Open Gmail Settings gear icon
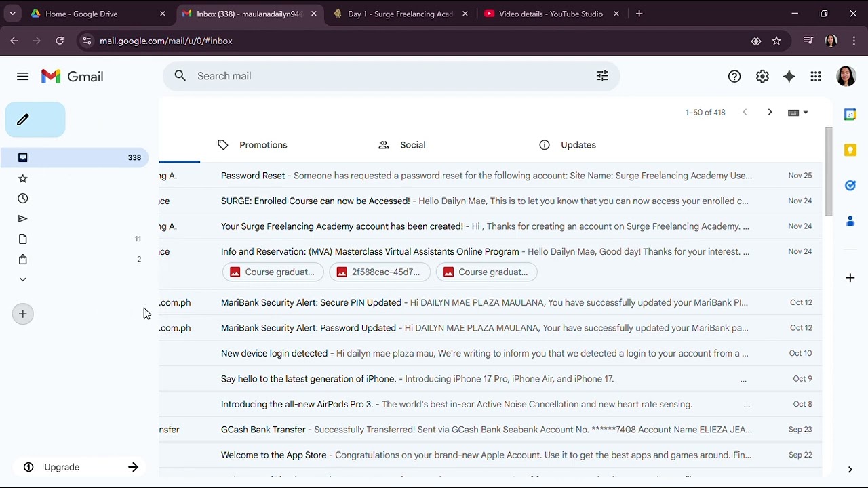This screenshot has height=488, width=868. (x=762, y=77)
